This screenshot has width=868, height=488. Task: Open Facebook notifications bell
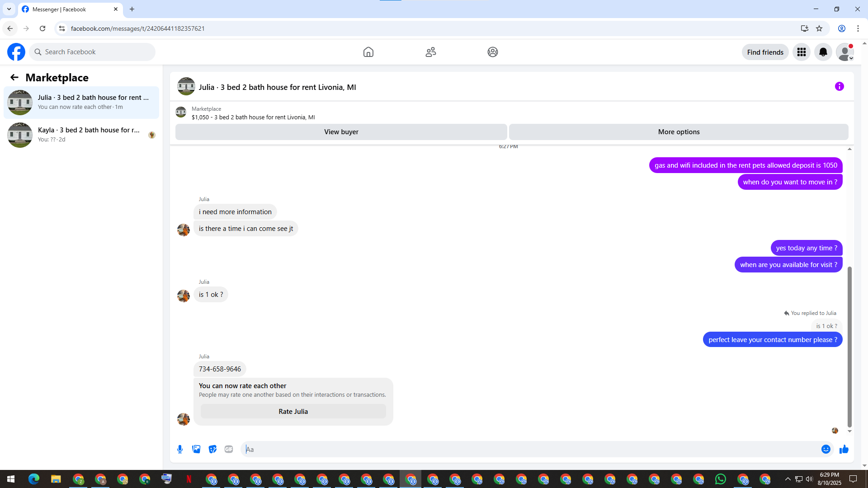[823, 52]
